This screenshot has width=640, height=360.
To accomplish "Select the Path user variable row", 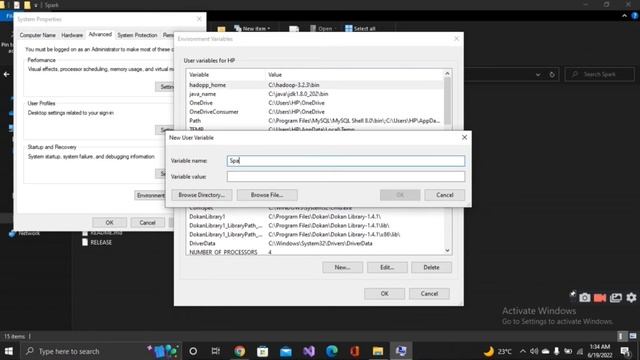I will point(315,121).
